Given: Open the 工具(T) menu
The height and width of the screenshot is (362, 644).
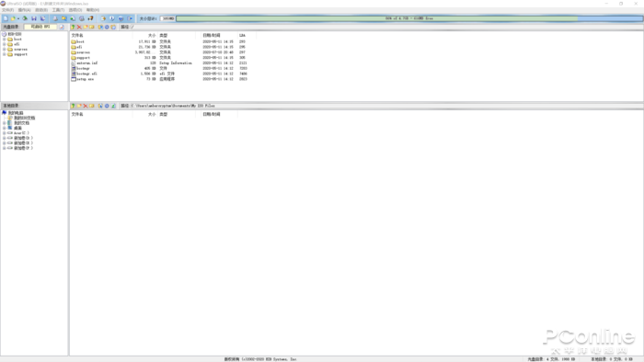Looking at the screenshot, I should point(58,10).
